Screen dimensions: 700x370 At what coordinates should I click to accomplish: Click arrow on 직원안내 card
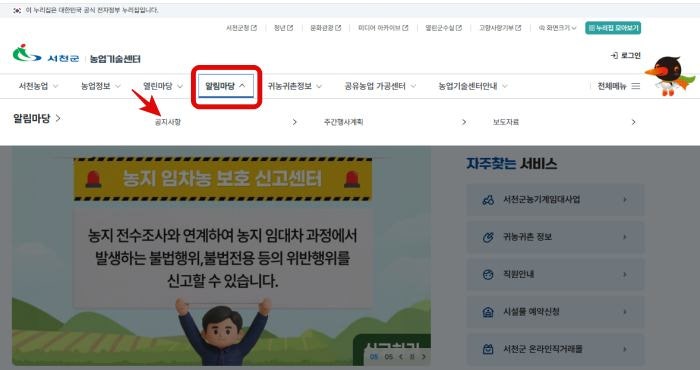coord(625,274)
